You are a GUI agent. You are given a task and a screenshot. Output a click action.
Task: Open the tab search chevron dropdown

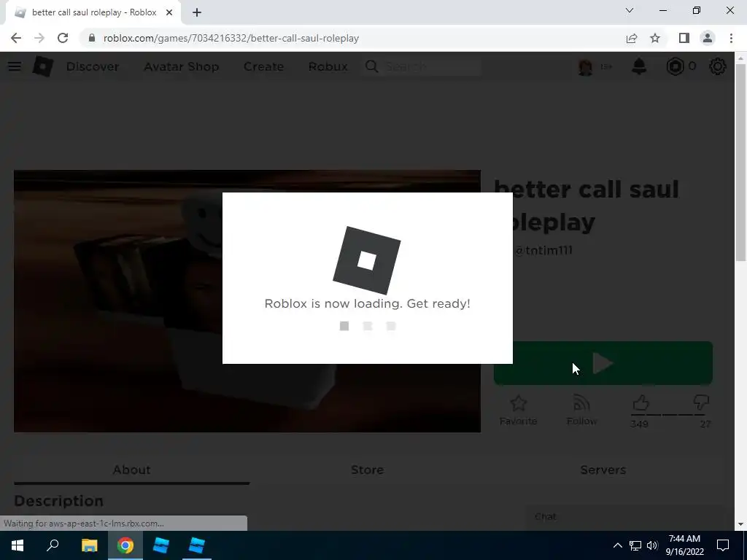[x=630, y=10]
